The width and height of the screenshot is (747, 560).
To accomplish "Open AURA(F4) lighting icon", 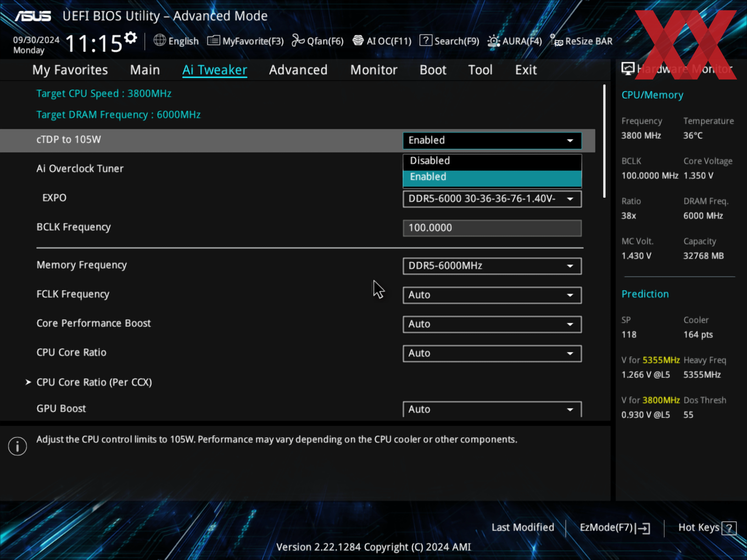I will (494, 41).
